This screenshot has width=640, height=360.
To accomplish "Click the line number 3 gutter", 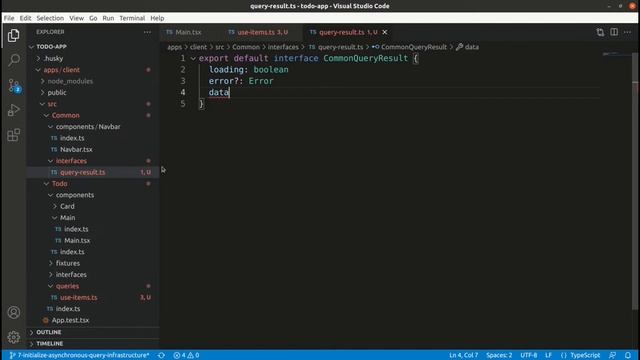I will point(183,81).
